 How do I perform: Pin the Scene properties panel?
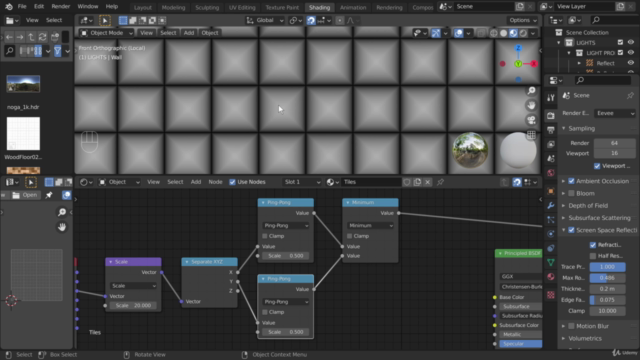[630, 96]
